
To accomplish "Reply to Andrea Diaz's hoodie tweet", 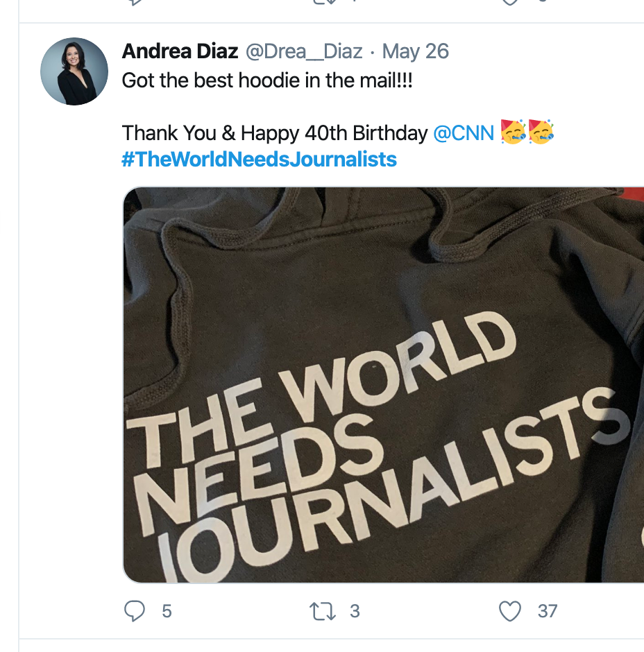I will 134,611.
